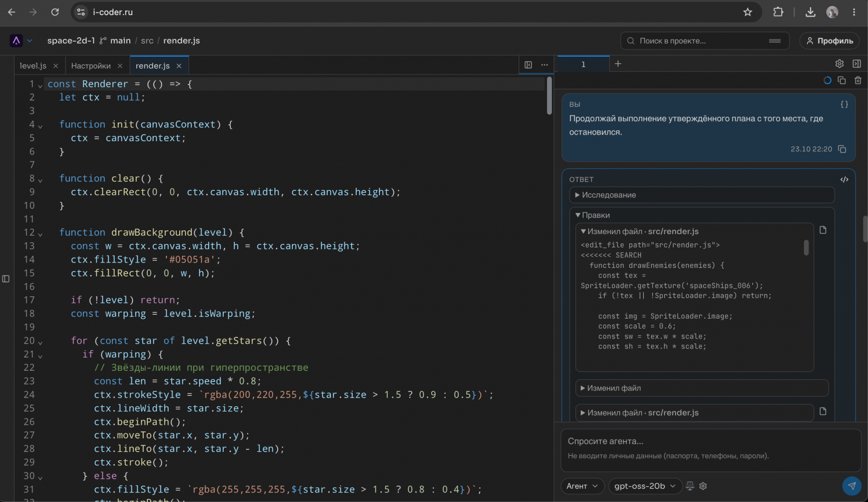Screen dimensions: 868x502
Task: Expand the Исследование section
Action: click(x=702, y=195)
